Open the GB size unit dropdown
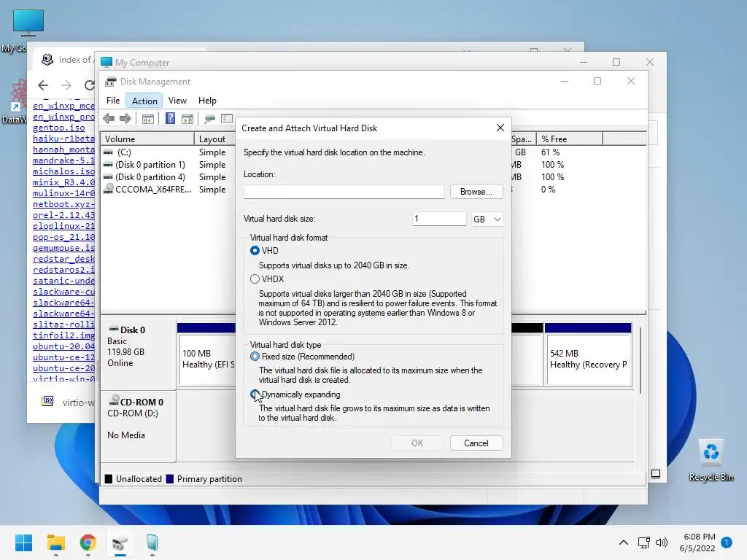The width and height of the screenshot is (747, 560). [487, 219]
